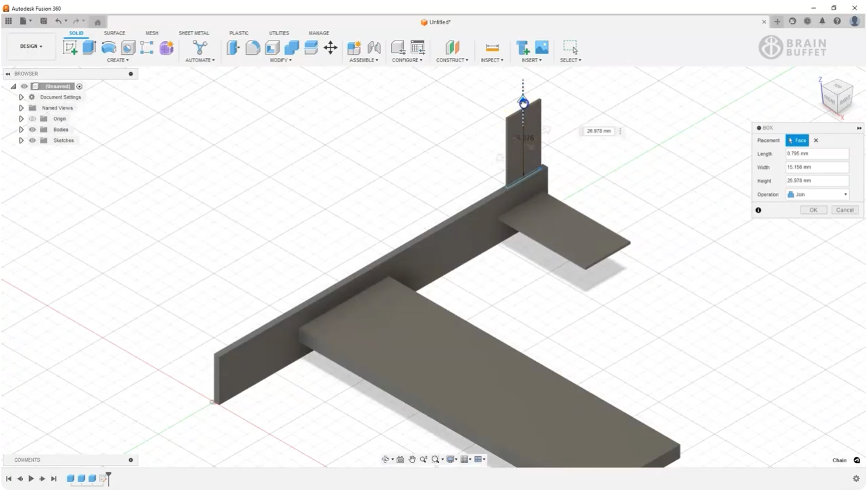Open the Construct menu dropdown

click(x=452, y=60)
